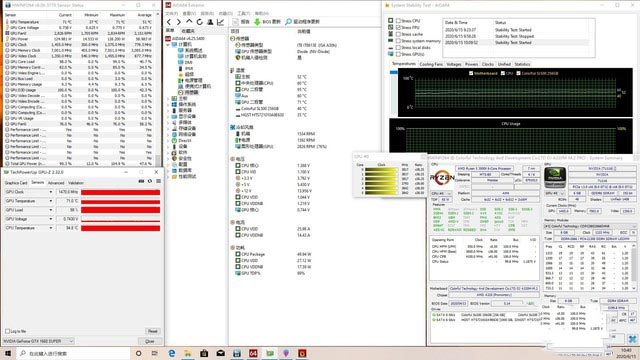The image size is (640, 360).
Task: Expand DirectX node in AIDA64 tree
Action: click(x=168, y=140)
